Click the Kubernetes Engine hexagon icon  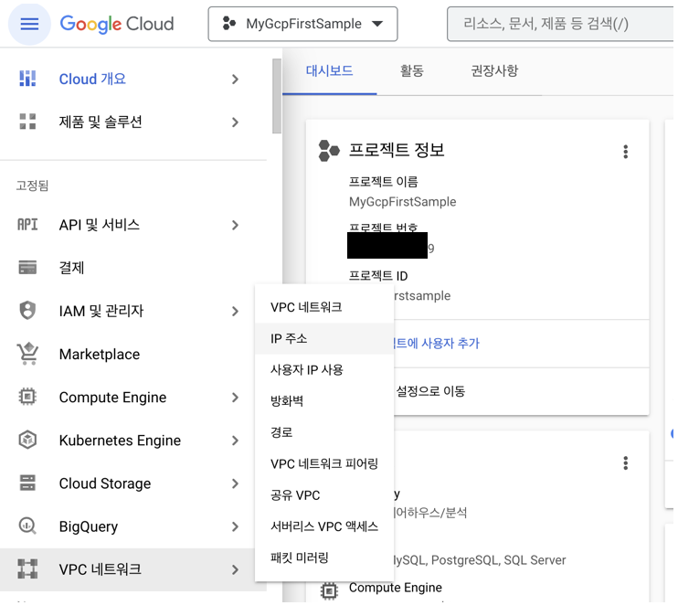[27, 440]
